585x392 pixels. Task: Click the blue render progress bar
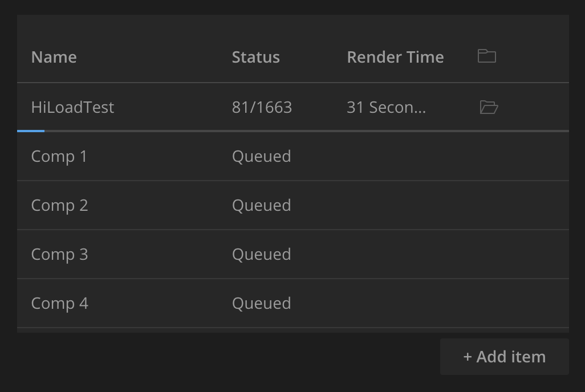point(31,131)
